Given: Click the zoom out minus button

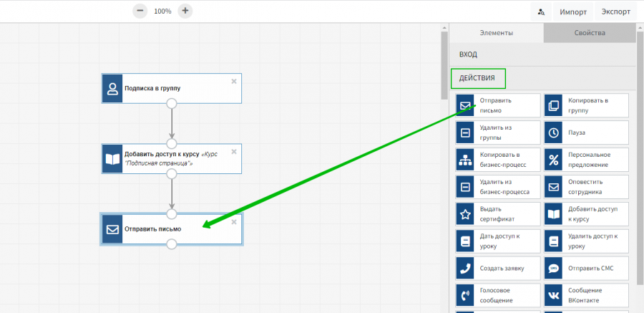Looking at the screenshot, I should tap(140, 11).
